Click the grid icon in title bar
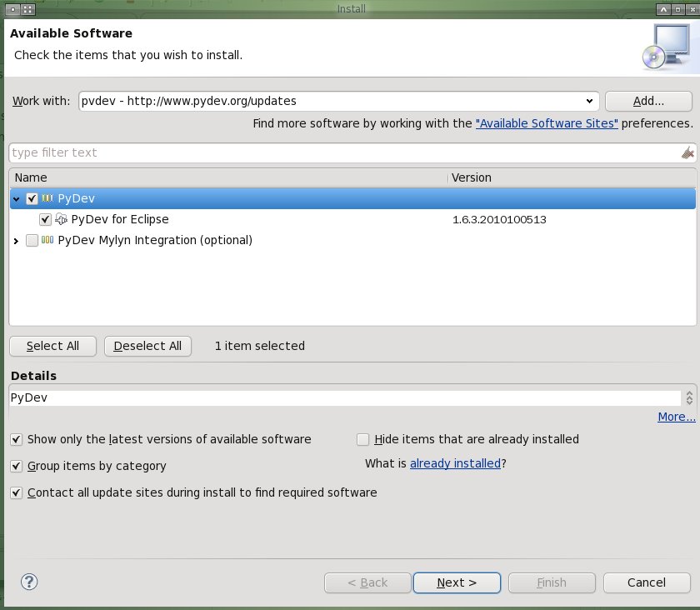 click(x=27, y=9)
